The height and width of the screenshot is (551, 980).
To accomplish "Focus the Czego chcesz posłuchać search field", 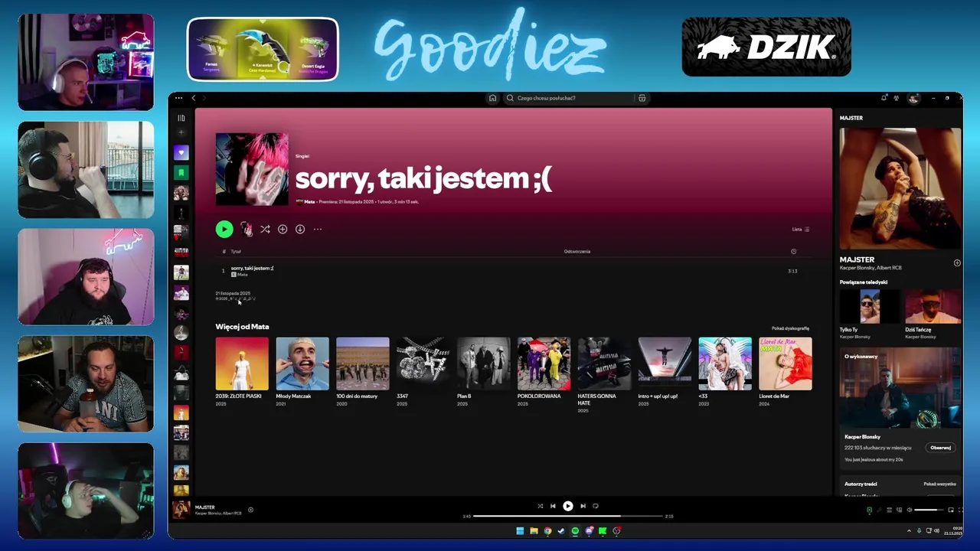I will [x=568, y=98].
